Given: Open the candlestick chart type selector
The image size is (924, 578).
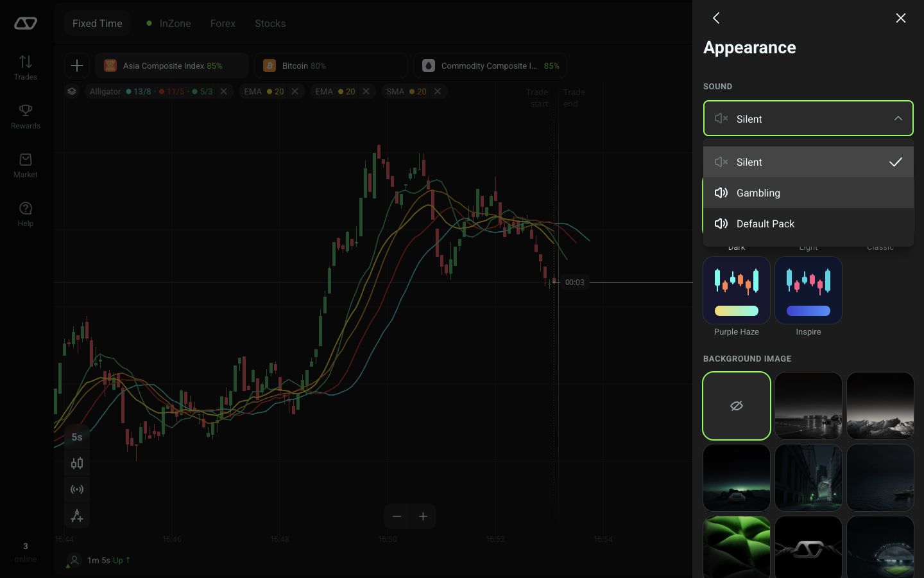Looking at the screenshot, I should click(x=77, y=464).
